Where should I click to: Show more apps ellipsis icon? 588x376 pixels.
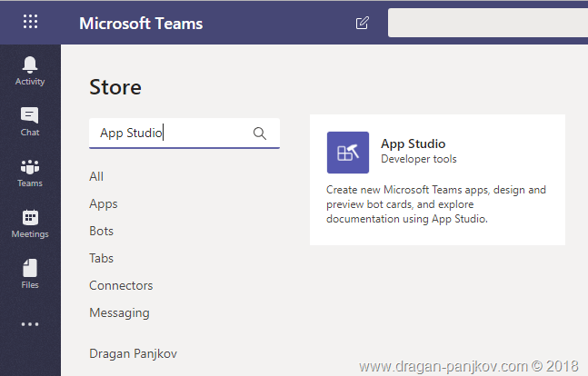(30, 324)
